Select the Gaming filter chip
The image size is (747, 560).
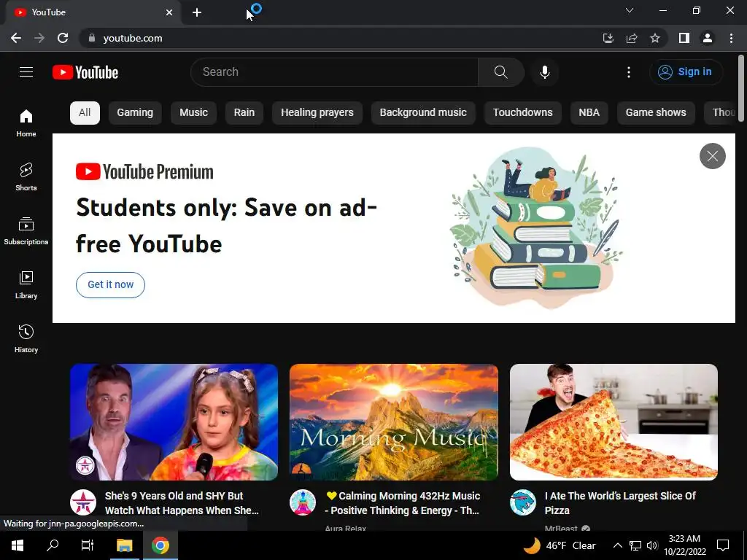click(x=135, y=113)
